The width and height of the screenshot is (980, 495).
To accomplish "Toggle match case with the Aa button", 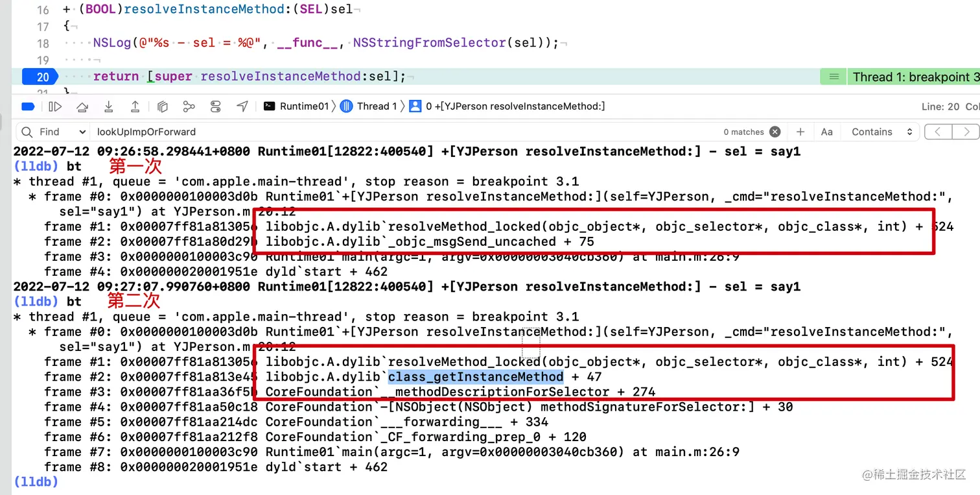I will pyautogui.click(x=826, y=132).
